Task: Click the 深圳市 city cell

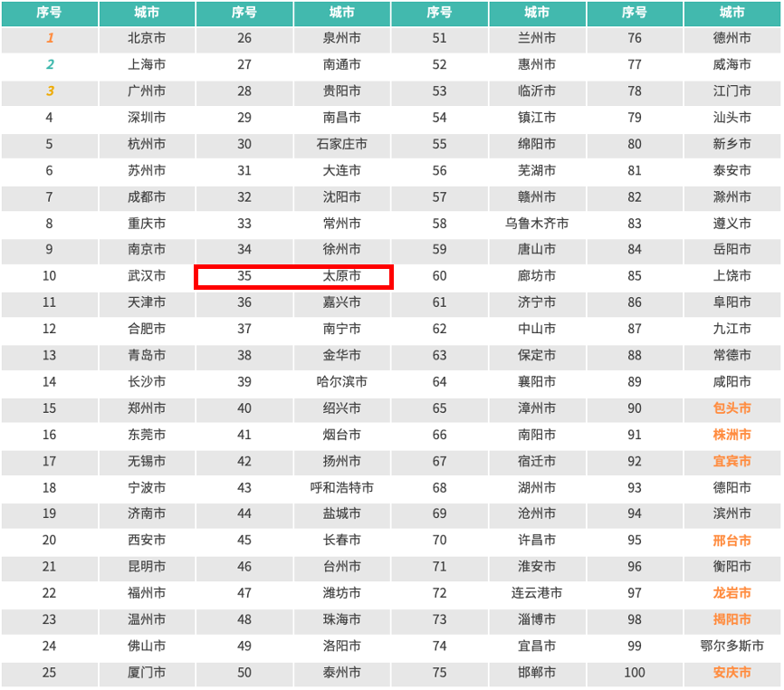Action: point(147,118)
